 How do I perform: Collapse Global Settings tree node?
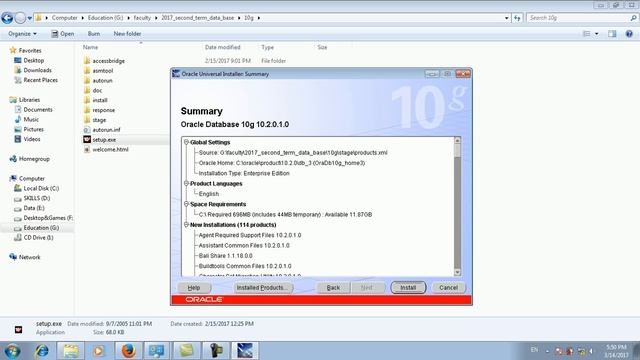186,142
